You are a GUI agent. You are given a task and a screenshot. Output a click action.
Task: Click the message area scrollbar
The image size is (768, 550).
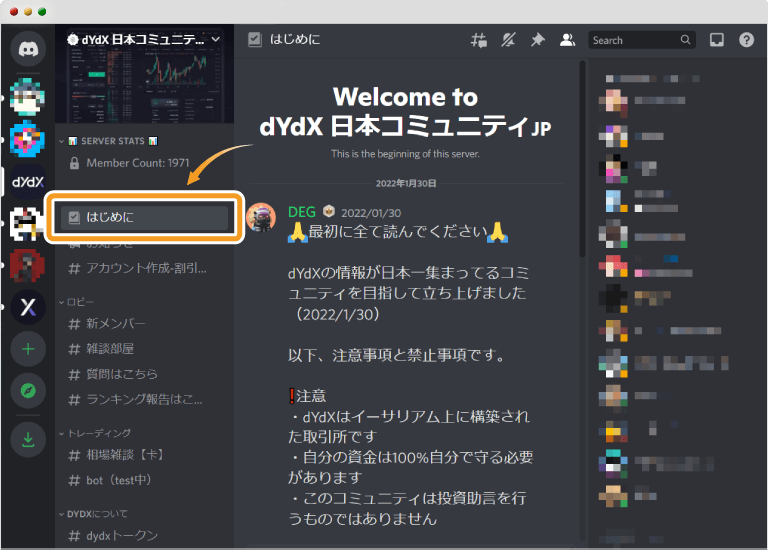(x=582, y=159)
